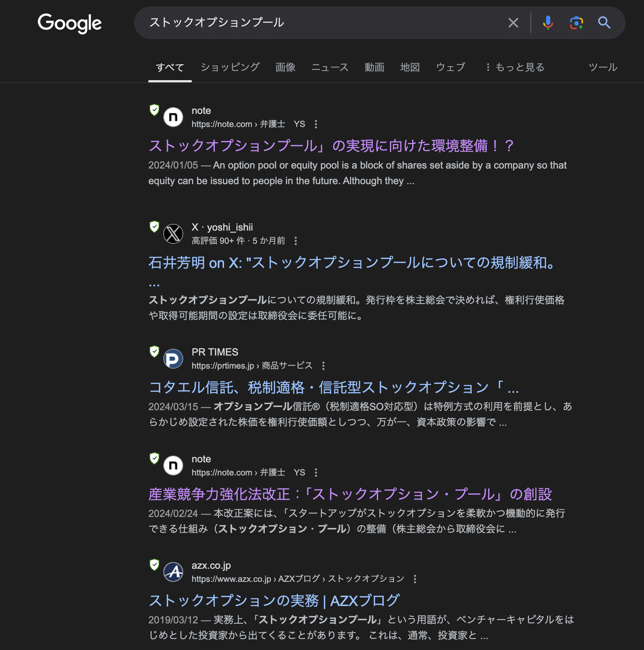This screenshot has width=644, height=650.
Task: Click into the search query input field
Action: pos(320,23)
